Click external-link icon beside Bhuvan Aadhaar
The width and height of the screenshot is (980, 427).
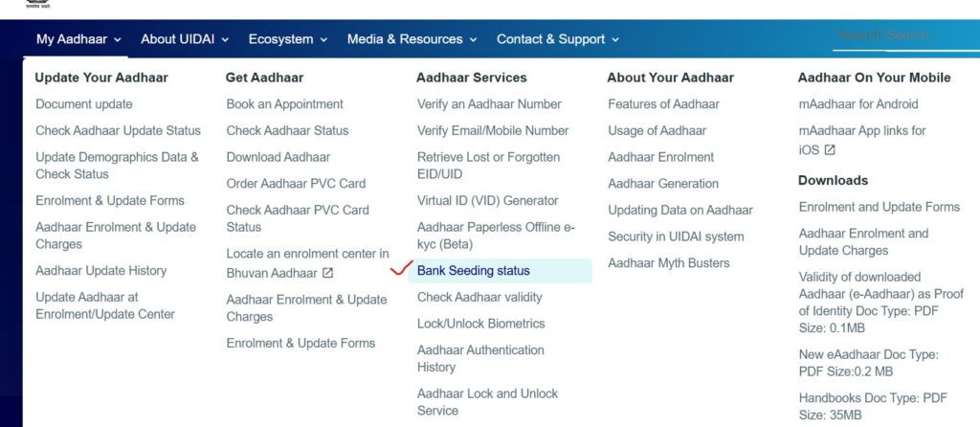coord(327,273)
